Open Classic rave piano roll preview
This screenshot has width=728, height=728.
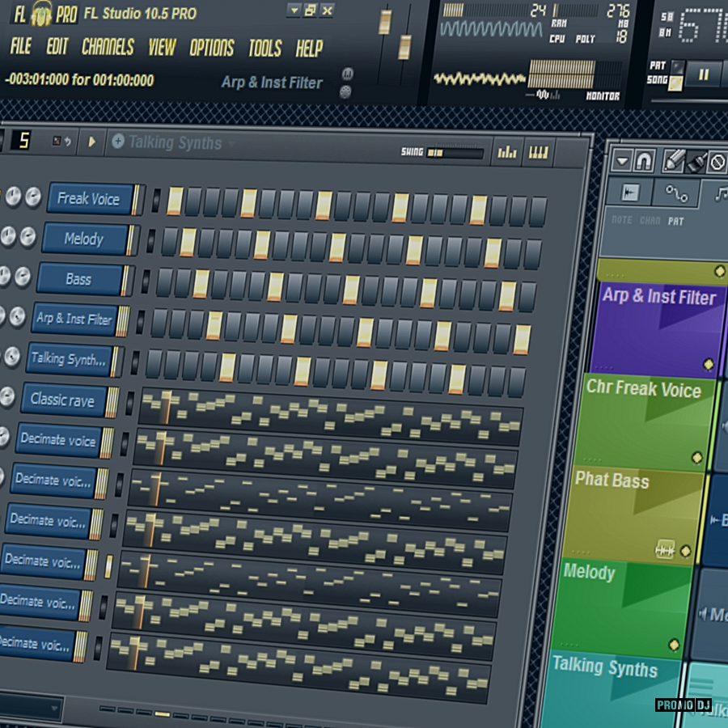pyautogui.click(x=331, y=413)
